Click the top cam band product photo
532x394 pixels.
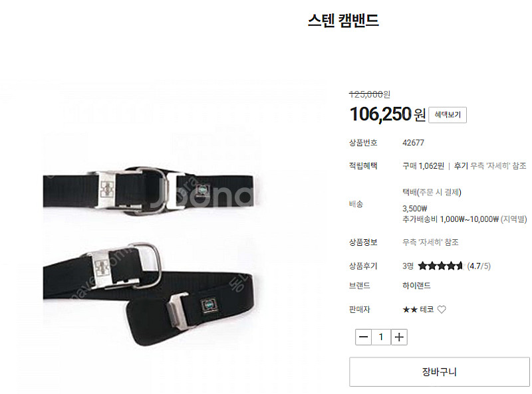(x=148, y=191)
